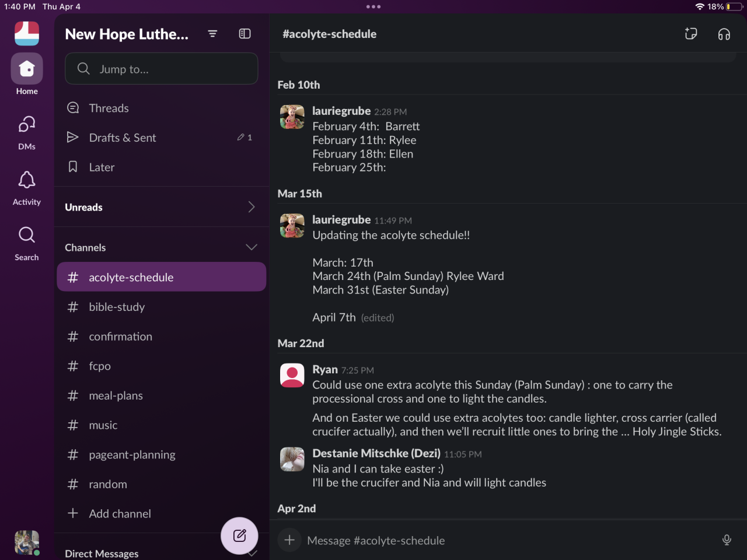Open the Threads view
The image size is (747, 560).
tap(109, 108)
